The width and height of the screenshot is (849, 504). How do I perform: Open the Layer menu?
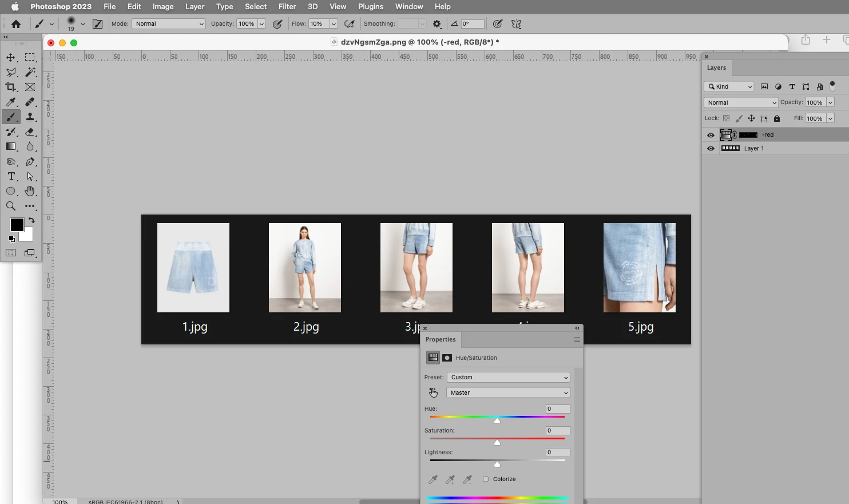tap(195, 6)
